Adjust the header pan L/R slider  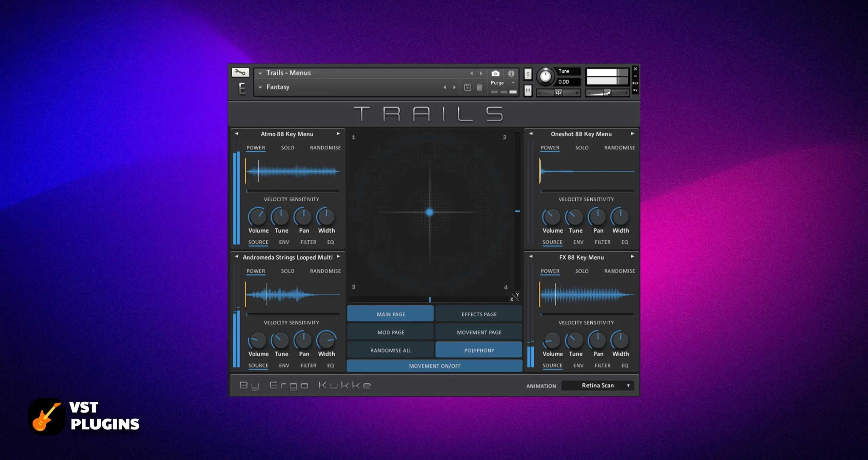coord(558,93)
